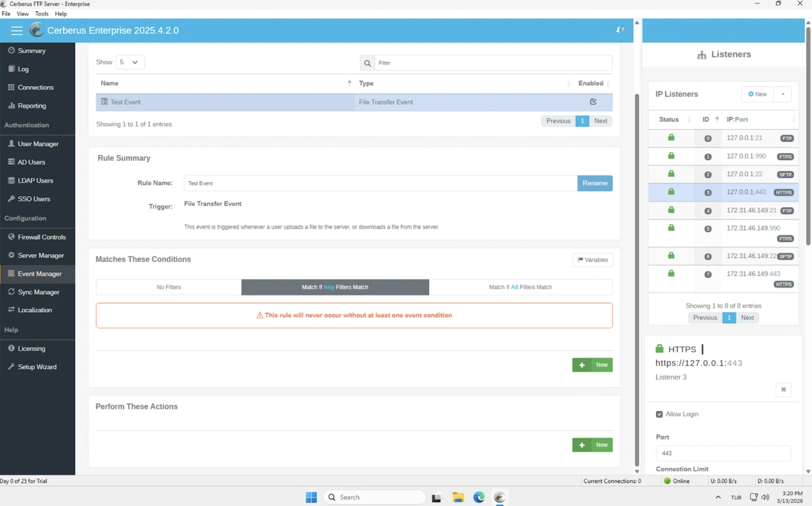Click lock icon for listener 127.0.0.1:22
The width and height of the screenshot is (812, 506).
[x=671, y=174]
